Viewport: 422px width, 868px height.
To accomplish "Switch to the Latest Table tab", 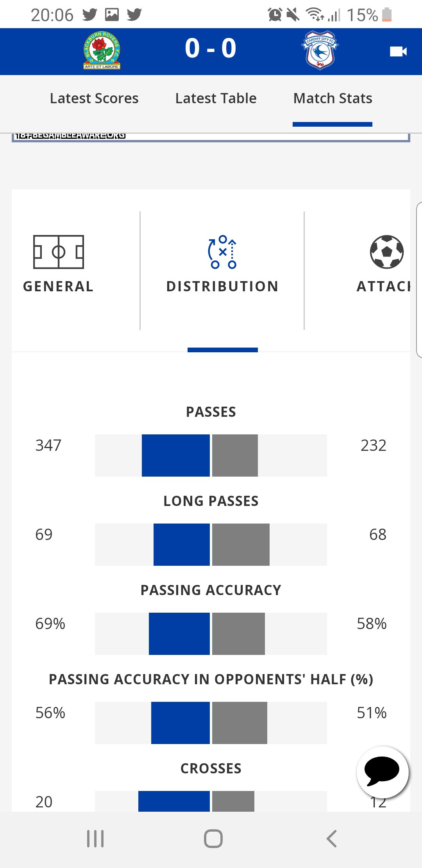I will [216, 98].
